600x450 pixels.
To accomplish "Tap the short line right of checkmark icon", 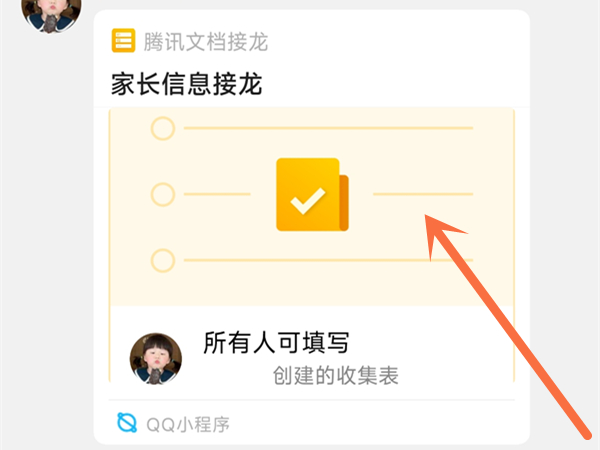I will pyautogui.click(x=423, y=194).
